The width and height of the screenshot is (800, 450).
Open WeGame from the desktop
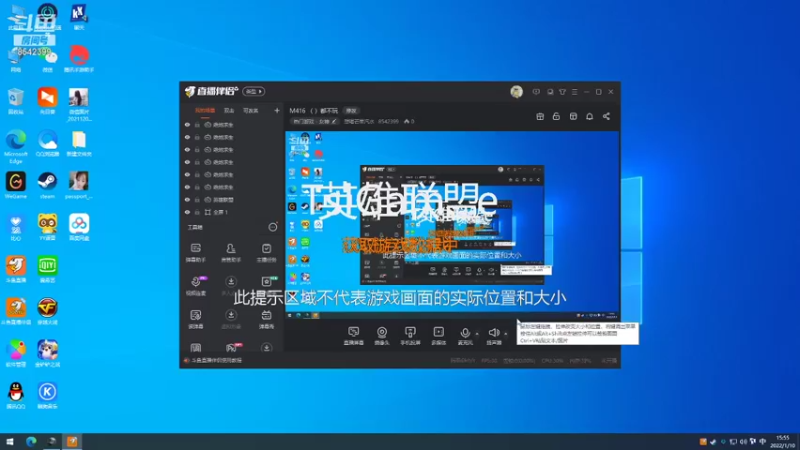coord(16,185)
